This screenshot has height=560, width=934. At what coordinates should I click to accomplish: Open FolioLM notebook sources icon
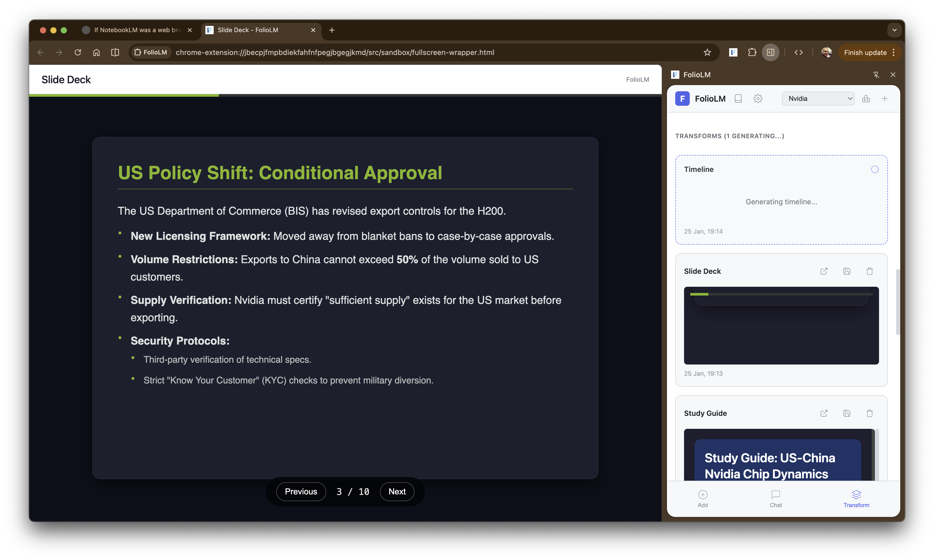(x=738, y=99)
